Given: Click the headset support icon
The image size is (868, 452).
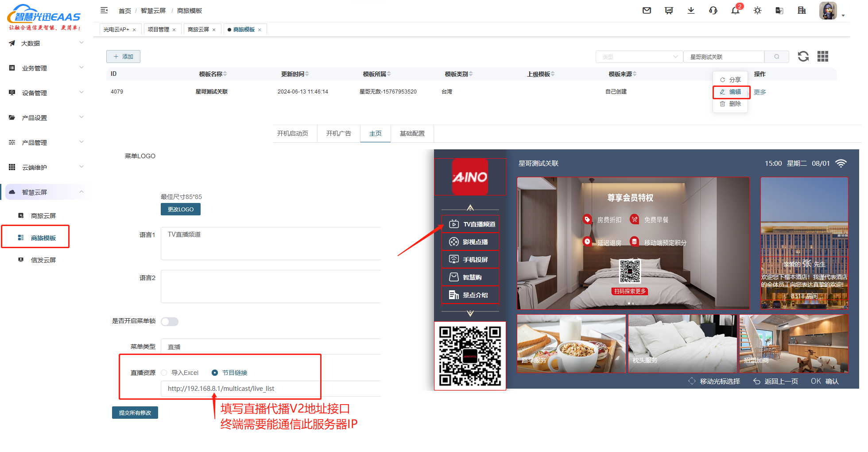Looking at the screenshot, I should click(713, 11).
